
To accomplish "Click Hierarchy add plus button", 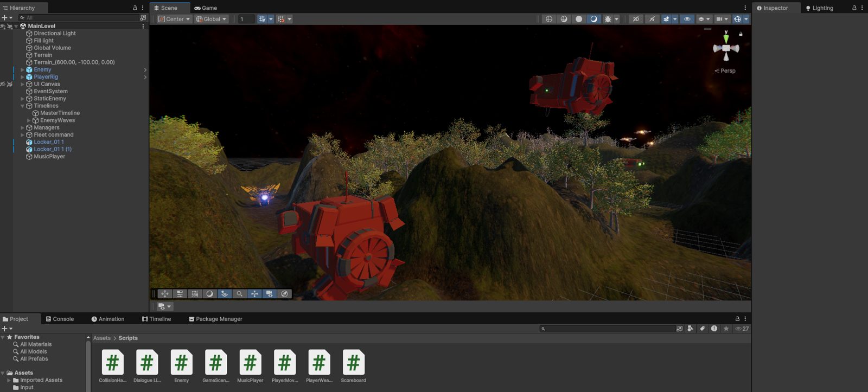I will (x=4, y=18).
